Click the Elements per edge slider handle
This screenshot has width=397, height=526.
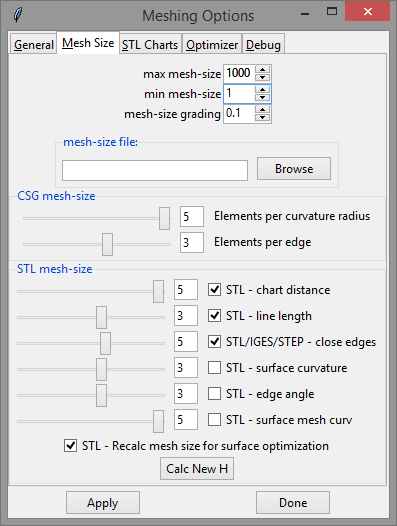click(x=107, y=244)
